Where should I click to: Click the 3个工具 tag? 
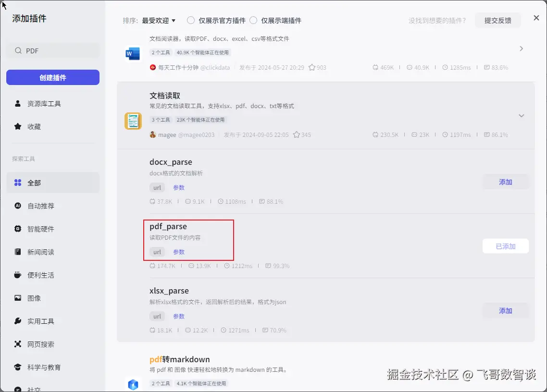161,120
